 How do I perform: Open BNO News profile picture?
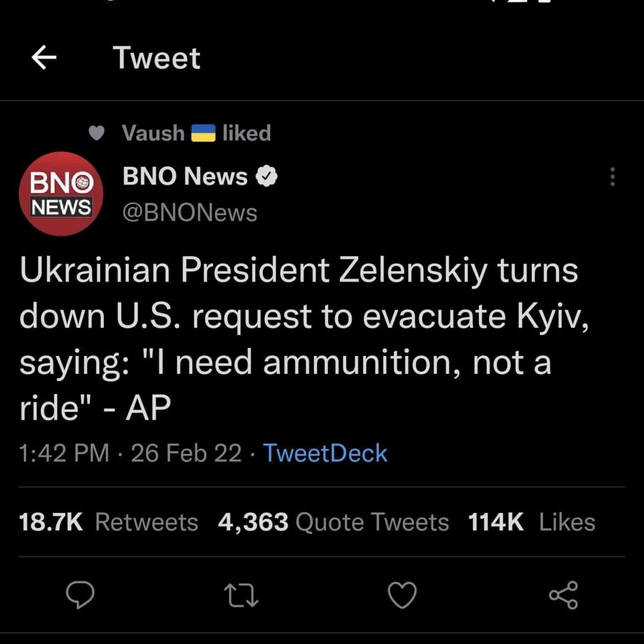click(61, 194)
